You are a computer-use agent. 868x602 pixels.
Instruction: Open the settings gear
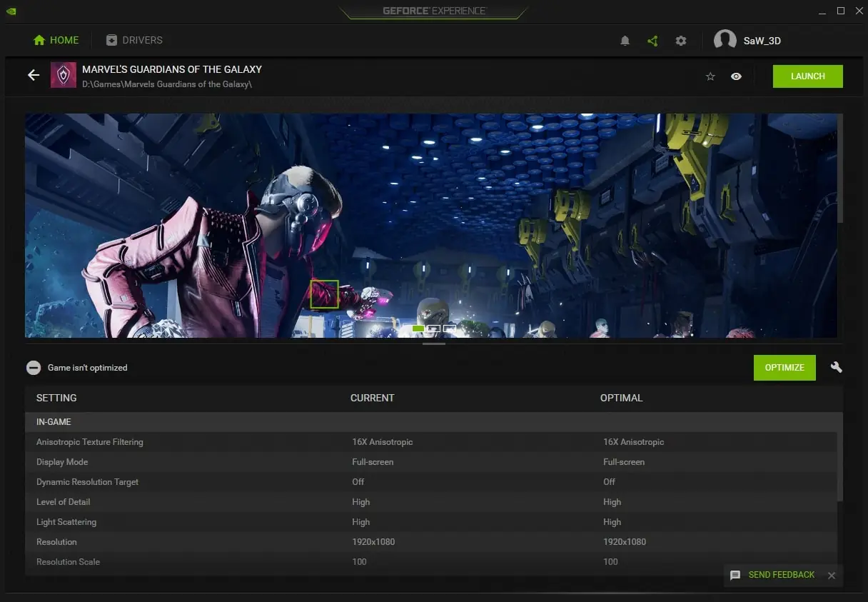[x=681, y=41]
